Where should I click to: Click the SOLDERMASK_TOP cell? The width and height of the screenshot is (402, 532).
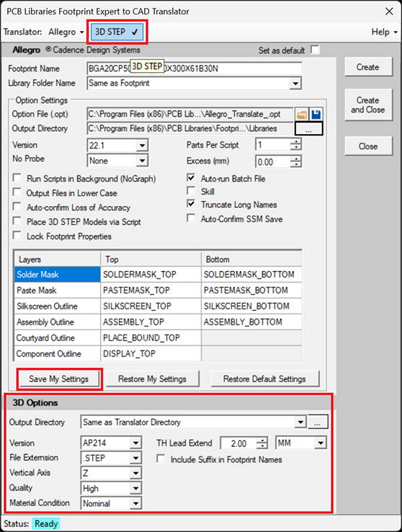[151, 275]
